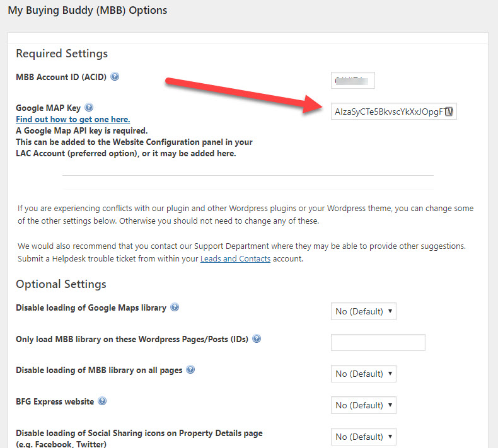Screen dimensions: 498x448
Task: Open the Leads and Contacts link
Action: pos(235,259)
